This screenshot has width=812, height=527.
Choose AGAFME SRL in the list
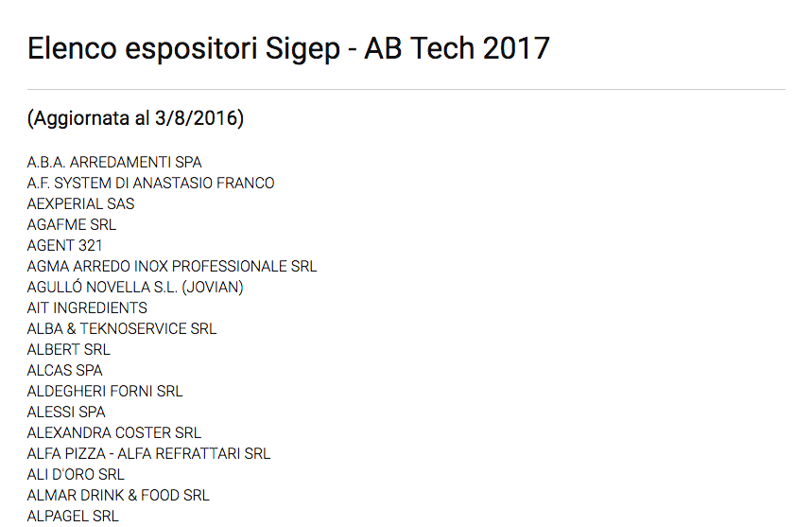point(72,224)
